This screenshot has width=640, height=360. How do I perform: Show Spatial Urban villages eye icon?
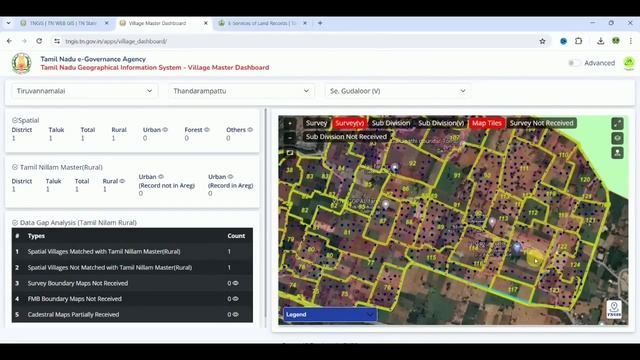(x=165, y=130)
